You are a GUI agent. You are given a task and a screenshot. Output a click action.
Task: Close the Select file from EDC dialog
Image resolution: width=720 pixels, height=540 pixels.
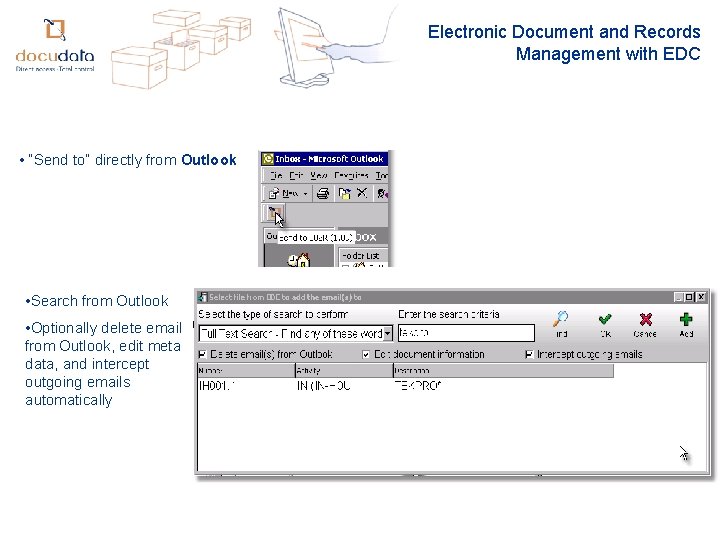coord(701,297)
